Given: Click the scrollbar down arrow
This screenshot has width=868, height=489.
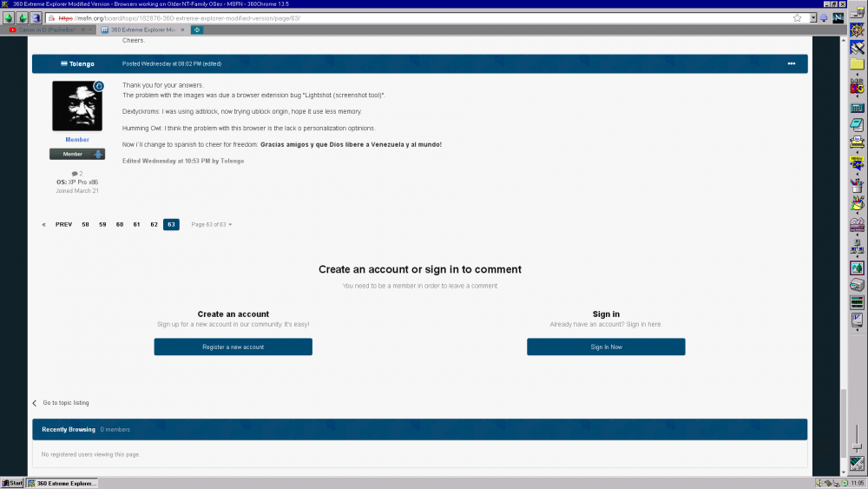Looking at the screenshot, I should coord(844,472).
